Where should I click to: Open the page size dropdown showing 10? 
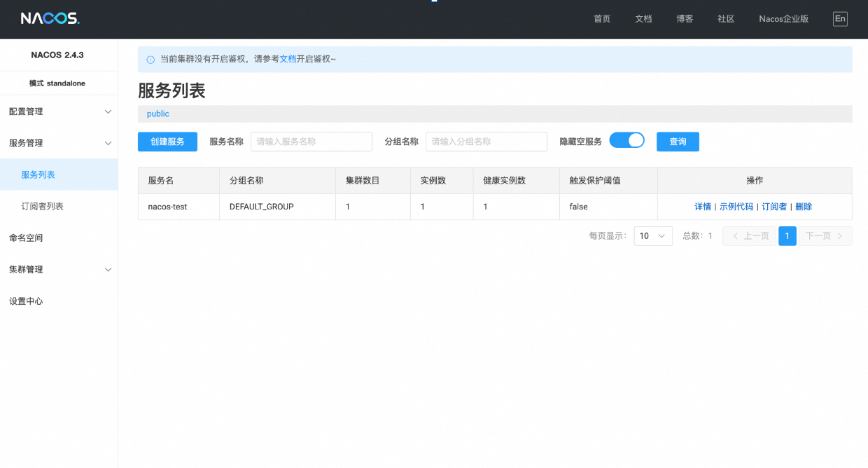point(652,236)
